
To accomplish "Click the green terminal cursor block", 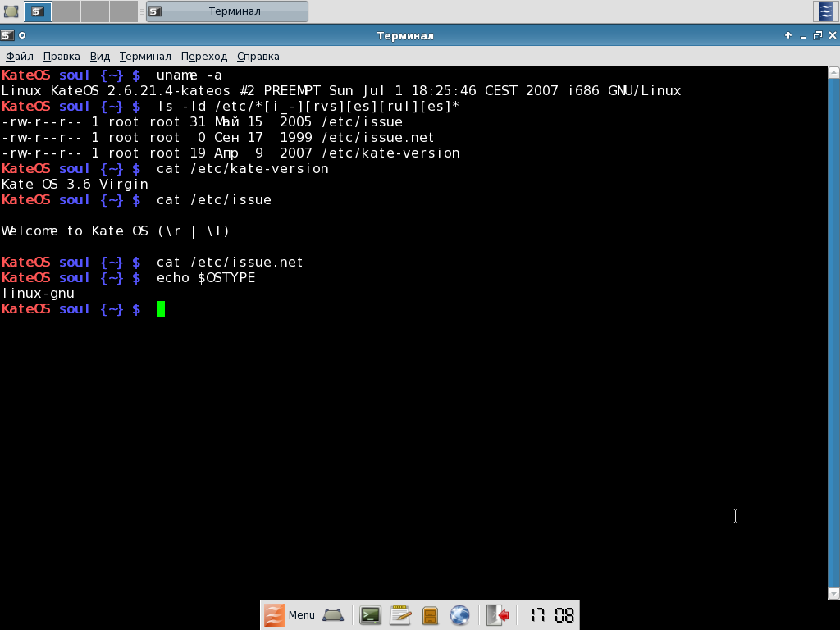I will point(161,309).
